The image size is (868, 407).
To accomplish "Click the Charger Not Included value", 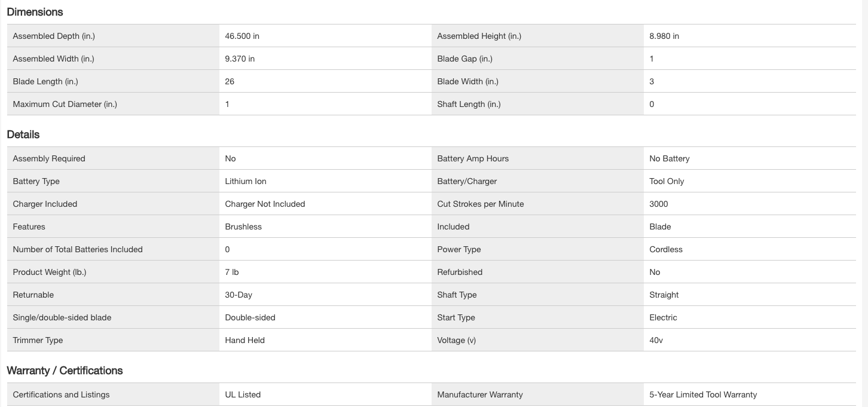I will tap(265, 204).
